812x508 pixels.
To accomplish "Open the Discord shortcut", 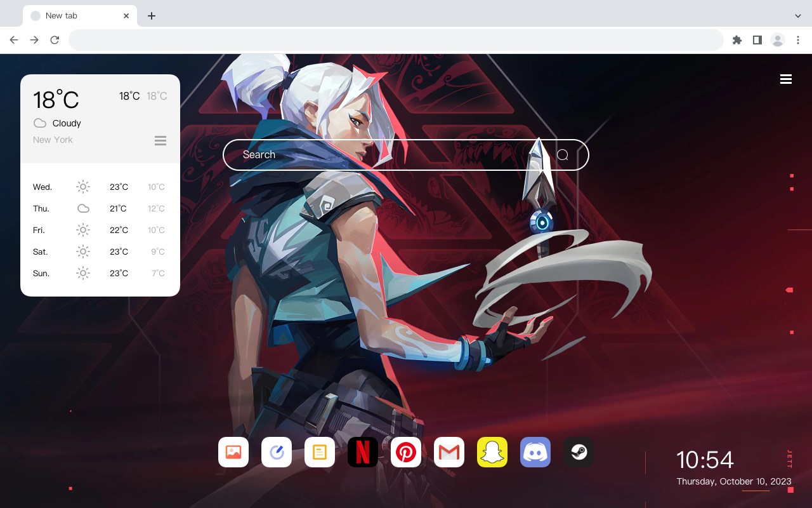I will point(535,452).
